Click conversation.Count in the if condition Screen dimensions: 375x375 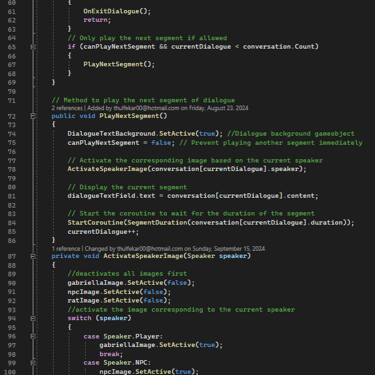coord(279,47)
